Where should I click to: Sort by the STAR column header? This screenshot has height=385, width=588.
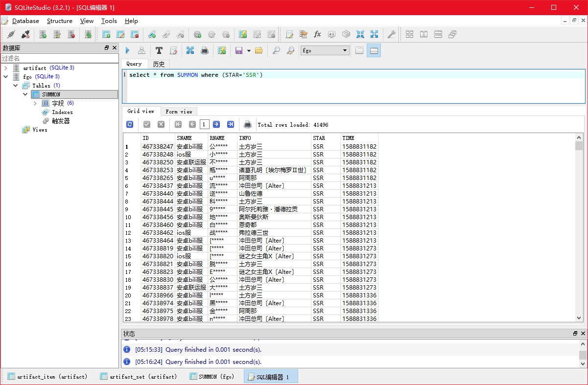(x=319, y=138)
